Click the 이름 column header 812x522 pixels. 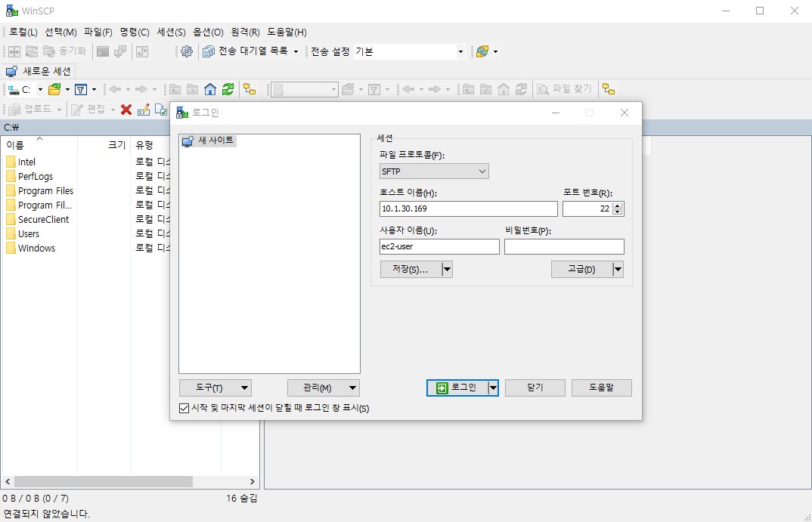[x=39, y=145]
